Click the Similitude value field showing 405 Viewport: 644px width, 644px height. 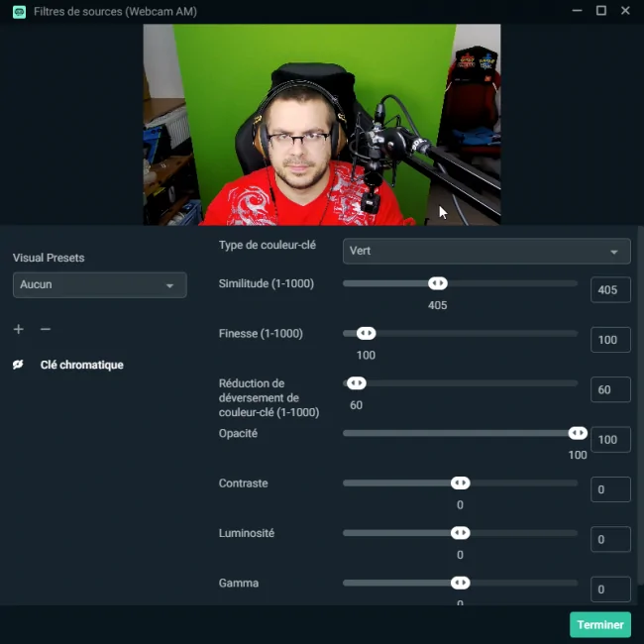[x=610, y=290]
